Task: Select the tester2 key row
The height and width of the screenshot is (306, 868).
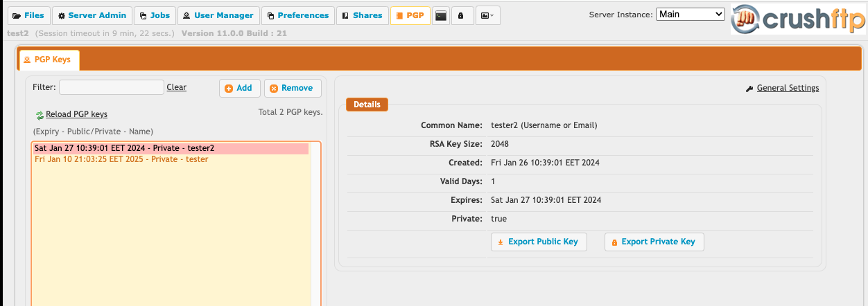Action: click(171, 148)
